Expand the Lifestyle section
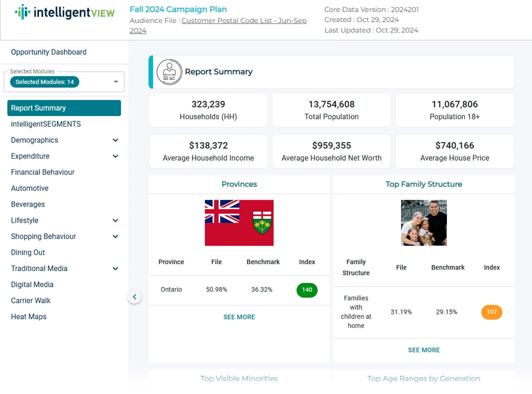The image size is (532, 394). [x=115, y=220]
